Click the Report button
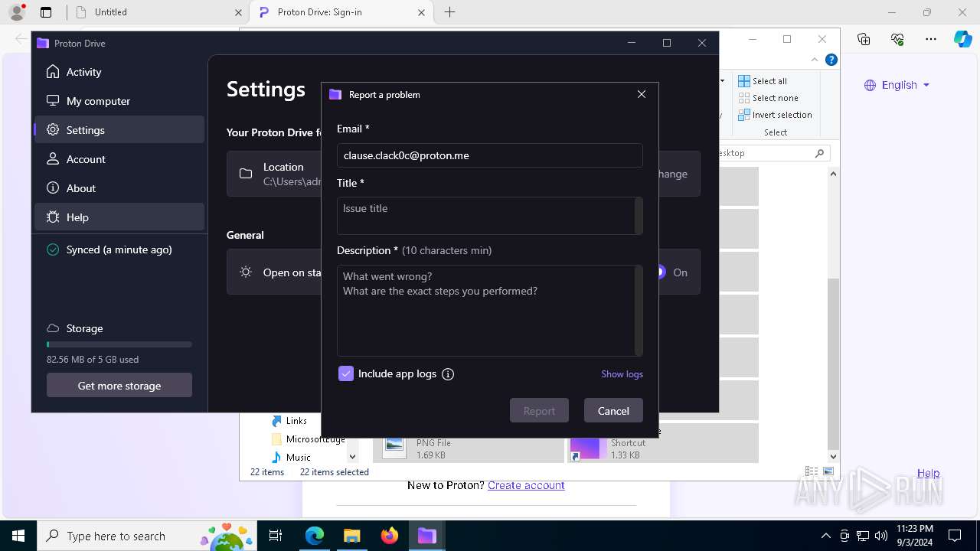 [x=539, y=411]
